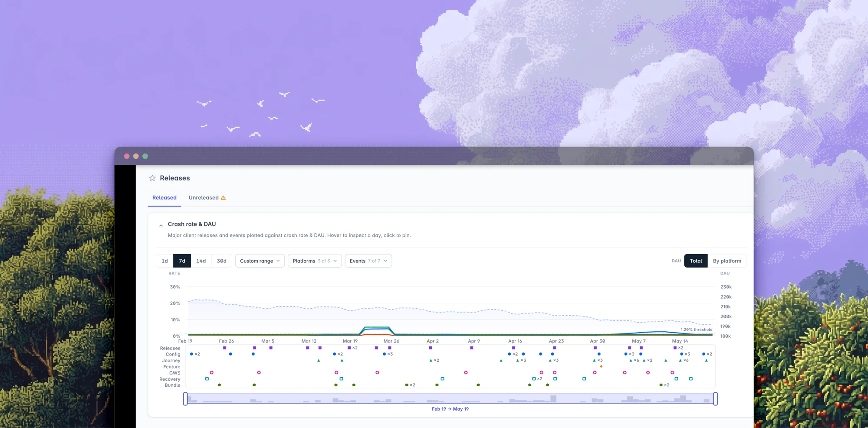Select the last Config ×2 marker after May 14
The height and width of the screenshot is (428, 868).
coord(707,354)
